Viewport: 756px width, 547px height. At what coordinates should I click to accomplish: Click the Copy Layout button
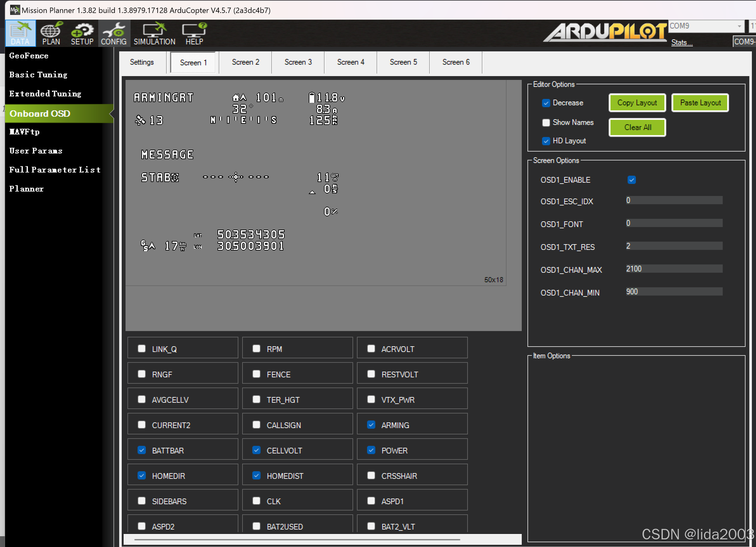click(637, 103)
